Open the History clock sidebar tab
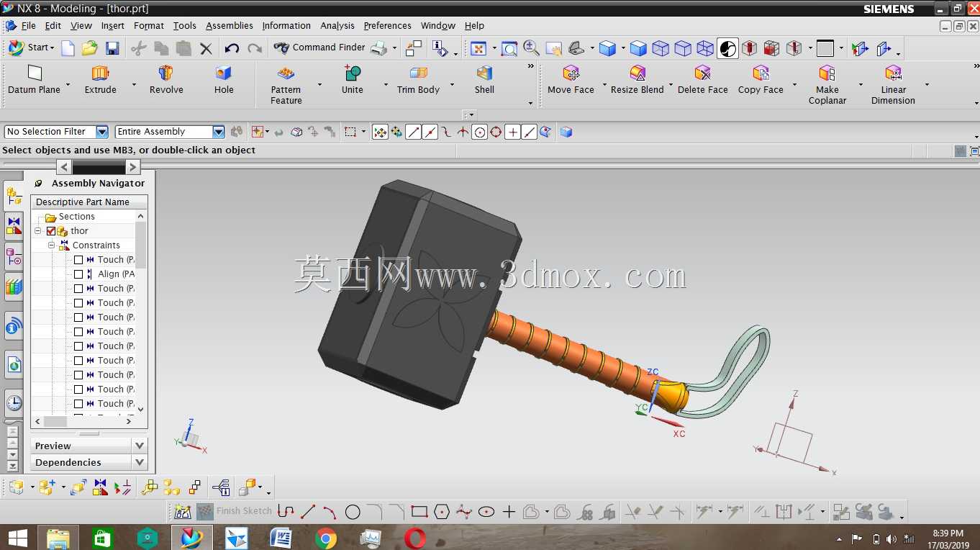The image size is (980, 550). click(14, 402)
